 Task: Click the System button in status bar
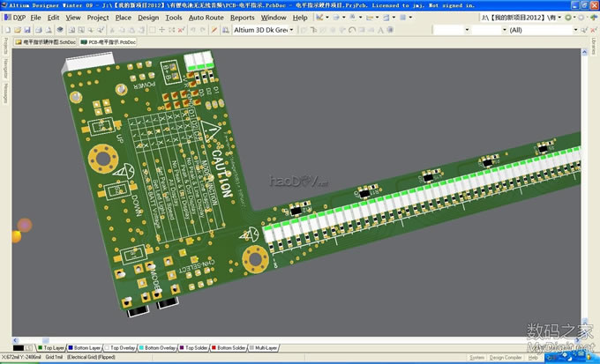477,358
